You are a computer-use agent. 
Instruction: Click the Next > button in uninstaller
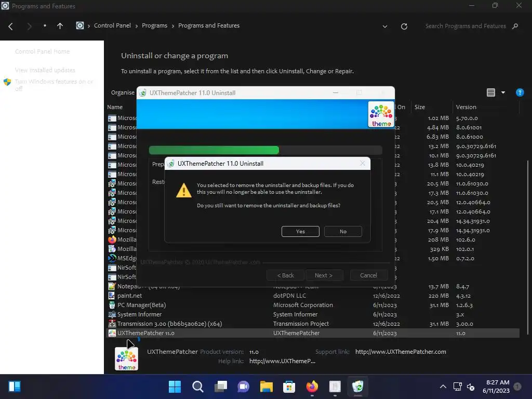324,275
